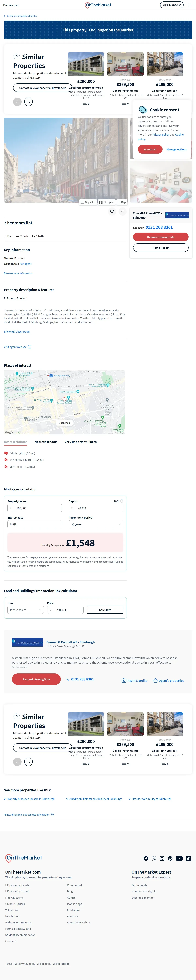
Task: Click the Interest rate input field
Action: [x=35, y=524]
